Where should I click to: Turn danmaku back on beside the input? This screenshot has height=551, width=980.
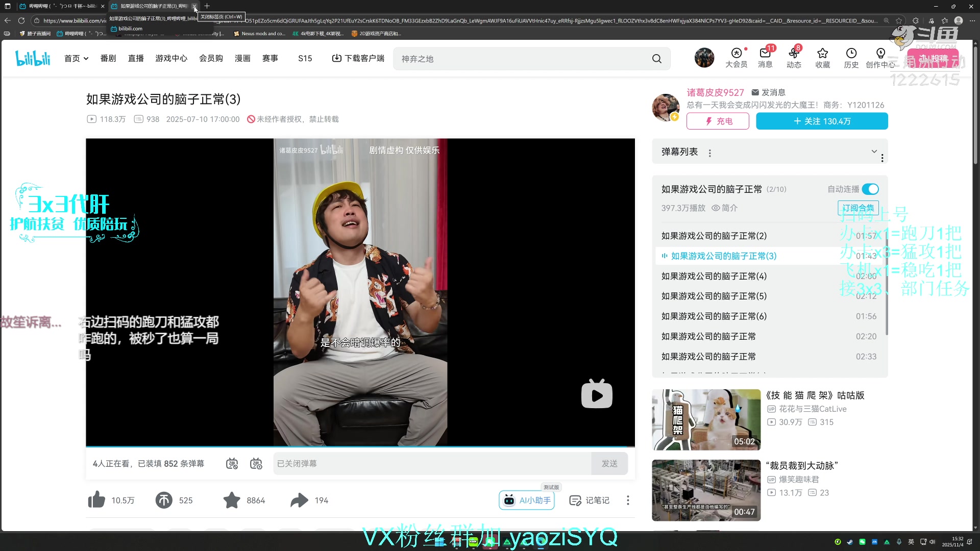tap(232, 463)
